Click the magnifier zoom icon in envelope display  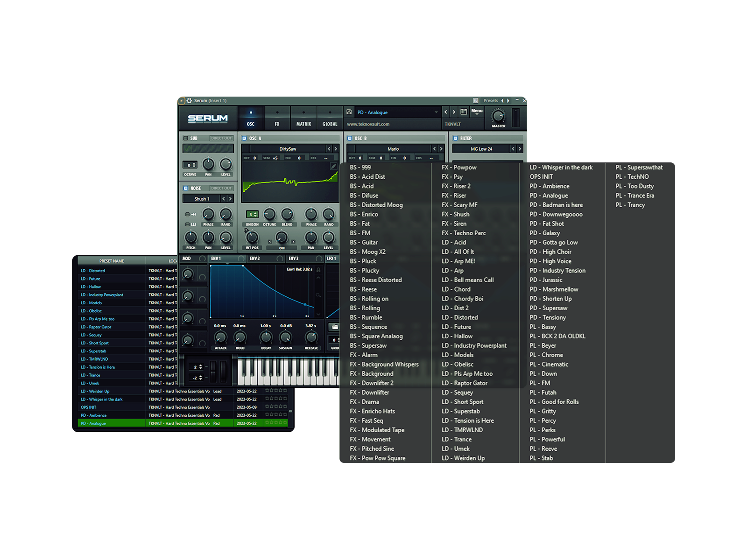coord(318,295)
